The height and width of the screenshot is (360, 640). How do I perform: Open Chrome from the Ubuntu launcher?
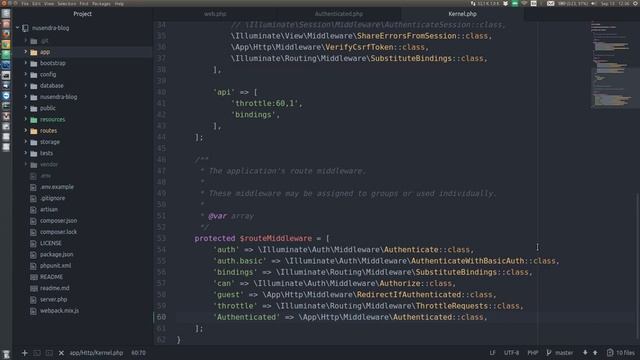pos(6,44)
